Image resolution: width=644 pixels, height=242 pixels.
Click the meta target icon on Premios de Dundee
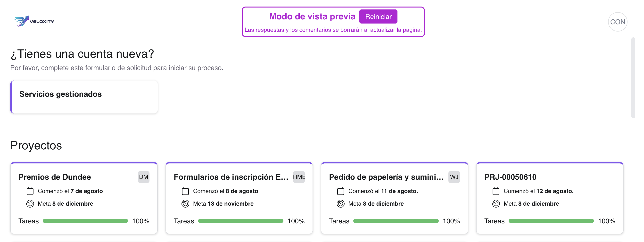(x=30, y=203)
